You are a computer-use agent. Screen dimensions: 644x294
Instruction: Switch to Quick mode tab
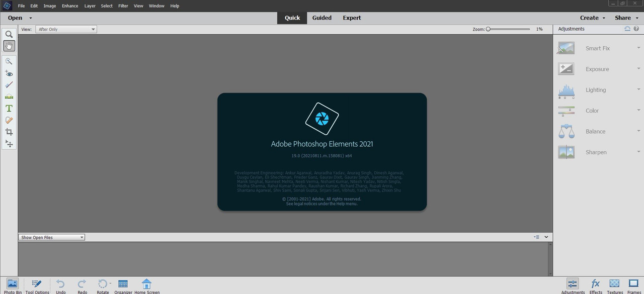pyautogui.click(x=292, y=18)
